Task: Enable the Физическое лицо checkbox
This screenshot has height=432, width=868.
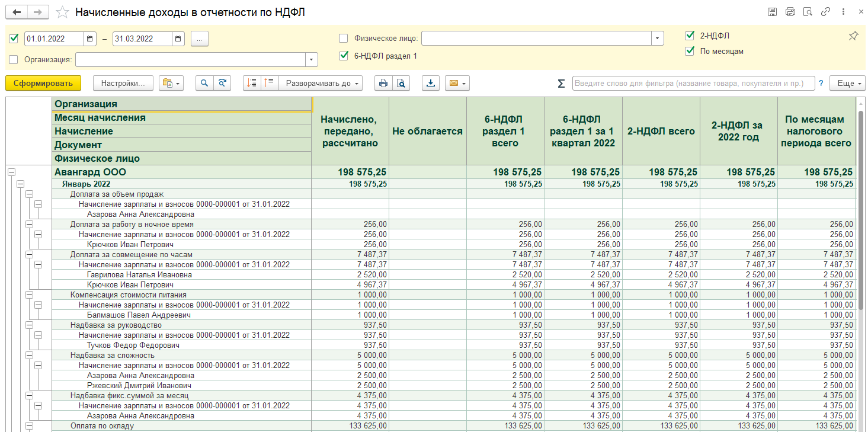Action: tap(343, 39)
